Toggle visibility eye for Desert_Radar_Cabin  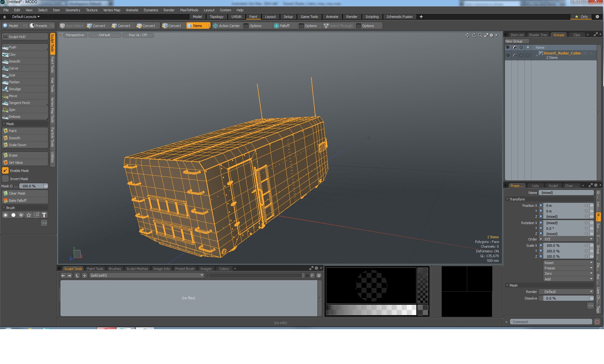pyautogui.click(x=507, y=55)
